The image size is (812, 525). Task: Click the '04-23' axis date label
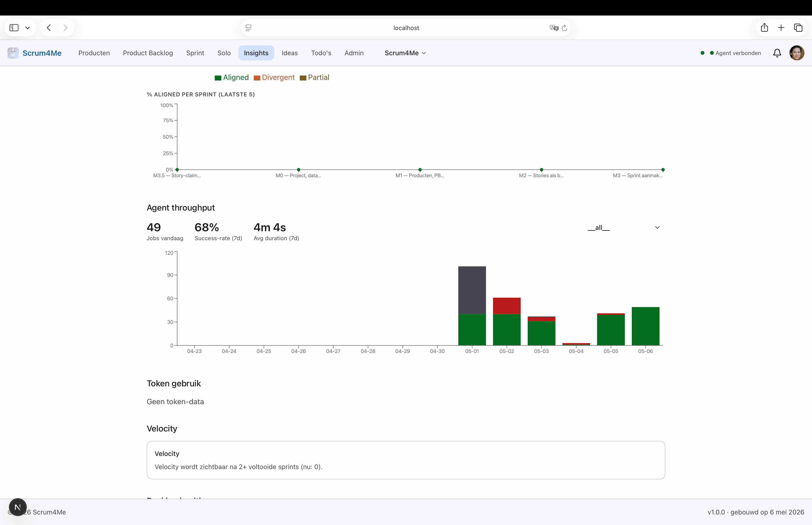click(x=194, y=351)
